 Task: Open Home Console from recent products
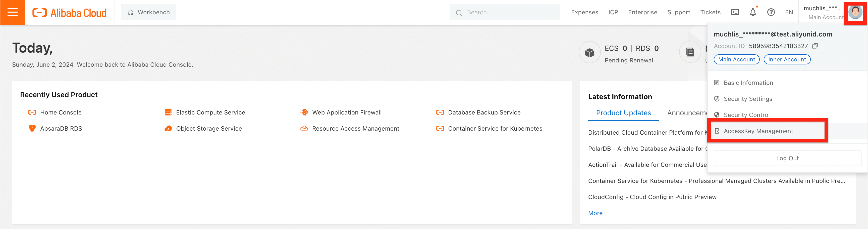(x=61, y=112)
